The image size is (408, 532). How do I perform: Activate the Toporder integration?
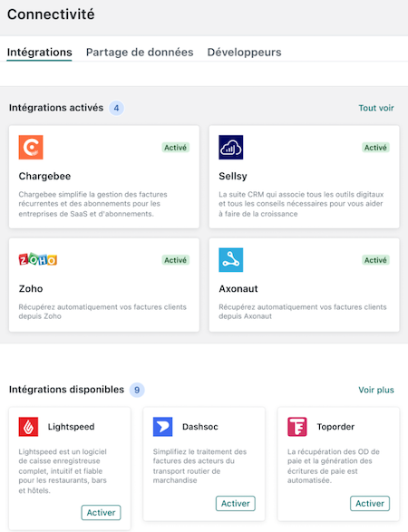pos(370,503)
